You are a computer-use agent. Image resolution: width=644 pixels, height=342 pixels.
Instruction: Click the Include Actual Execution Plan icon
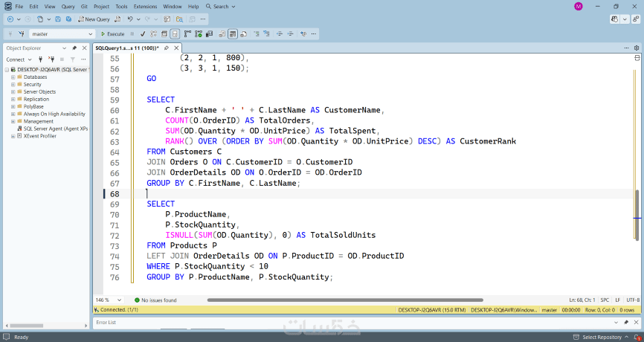pyautogui.click(x=187, y=34)
